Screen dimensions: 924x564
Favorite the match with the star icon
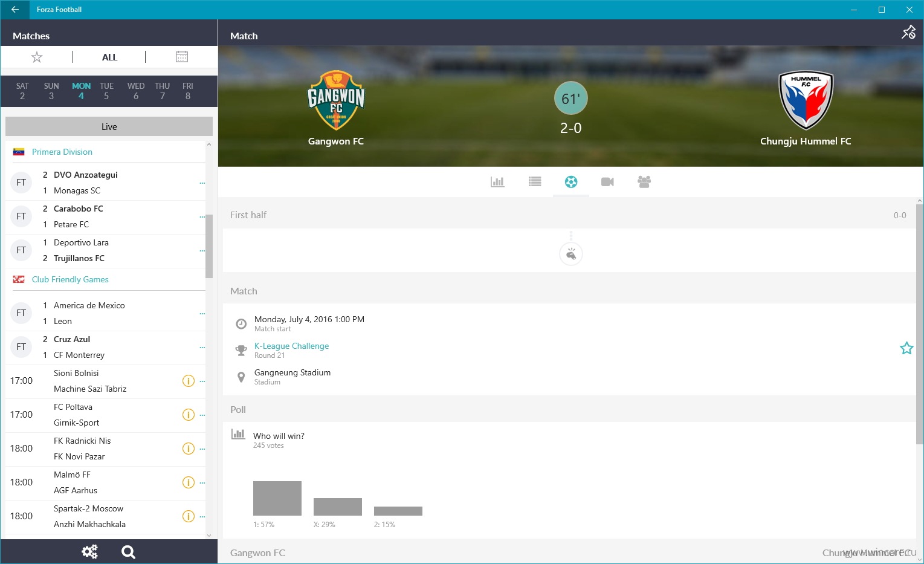tap(906, 348)
